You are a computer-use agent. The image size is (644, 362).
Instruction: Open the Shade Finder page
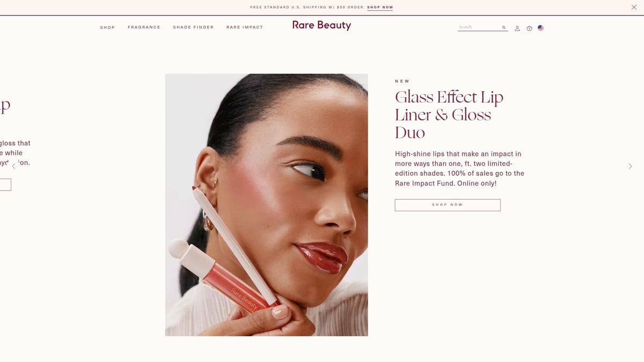click(193, 27)
